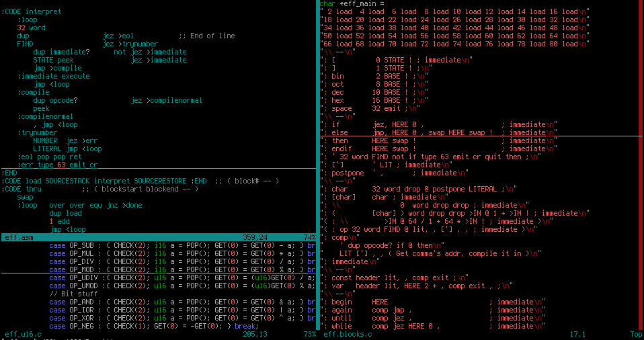This screenshot has height=340, width=644.
Task: Click the ':err type 63 emit cr' line
Action: [58, 165]
